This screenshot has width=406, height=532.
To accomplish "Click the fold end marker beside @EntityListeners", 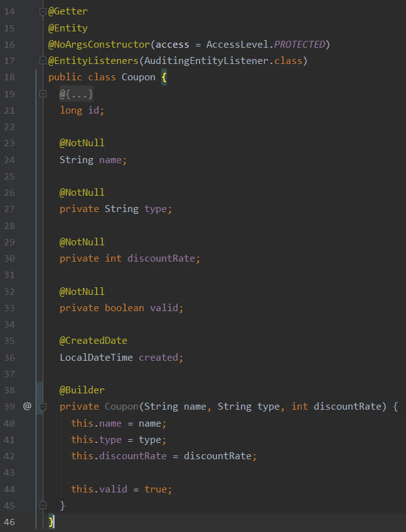I will [43, 61].
